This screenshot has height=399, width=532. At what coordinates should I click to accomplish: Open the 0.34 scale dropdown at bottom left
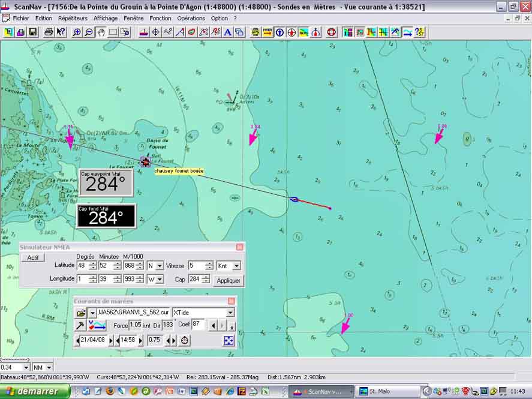[26, 367]
